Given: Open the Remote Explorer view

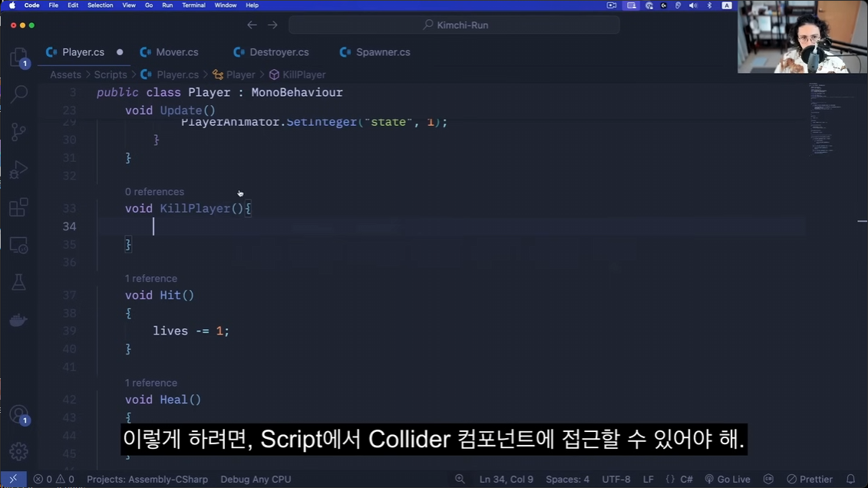Looking at the screenshot, I should 19,245.
